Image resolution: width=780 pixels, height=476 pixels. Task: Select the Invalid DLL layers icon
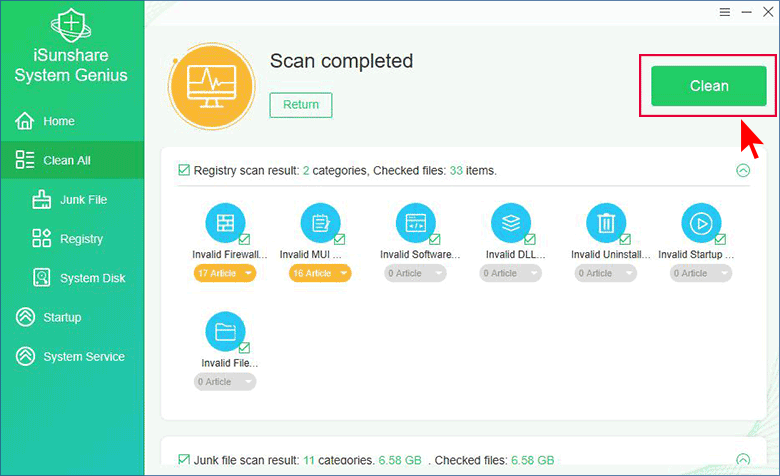point(510,222)
